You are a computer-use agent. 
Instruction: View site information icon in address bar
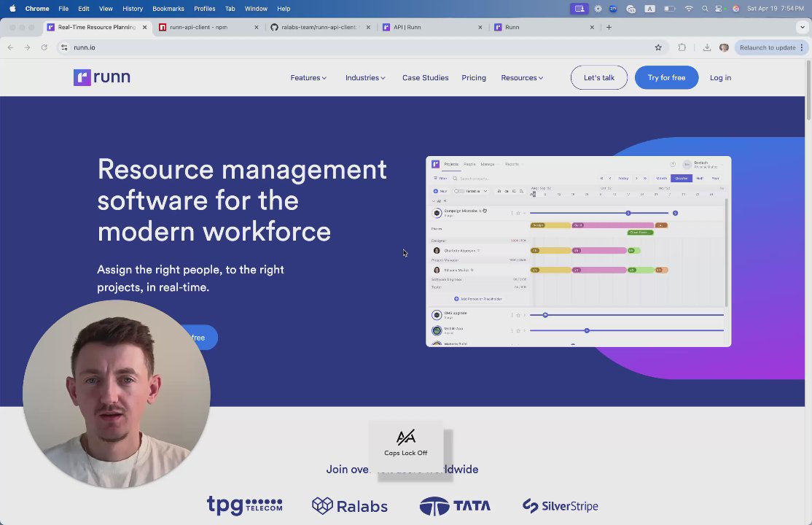coord(64,47)
